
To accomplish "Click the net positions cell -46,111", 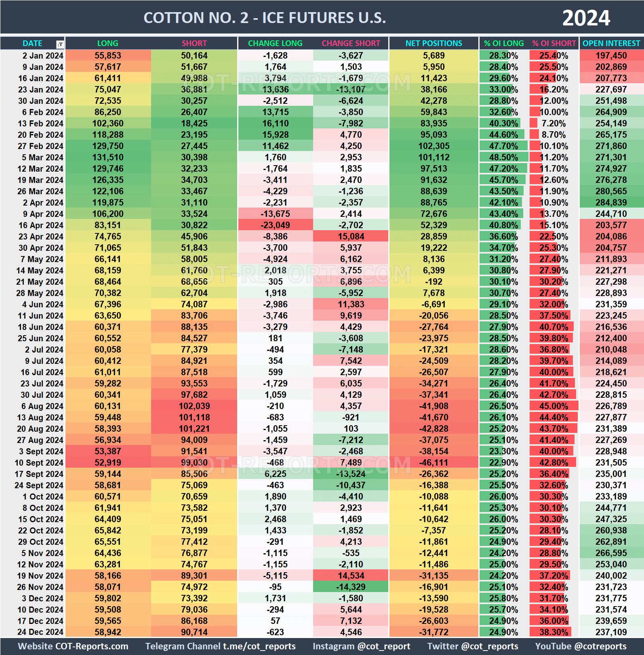I will (x=434, y=463).
